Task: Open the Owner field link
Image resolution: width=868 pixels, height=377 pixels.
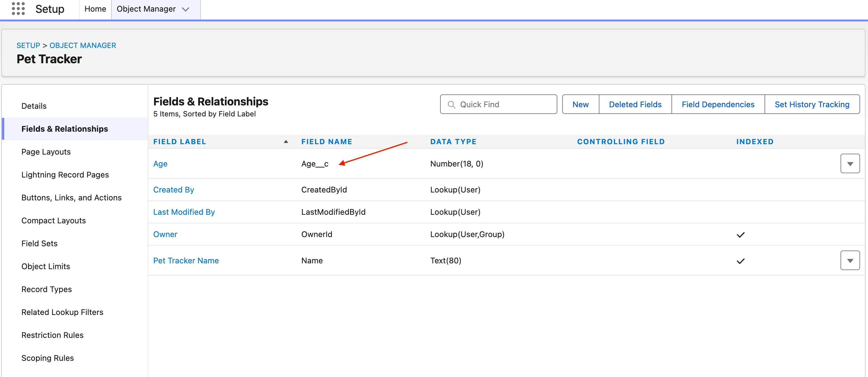Action: click(165, 234)
